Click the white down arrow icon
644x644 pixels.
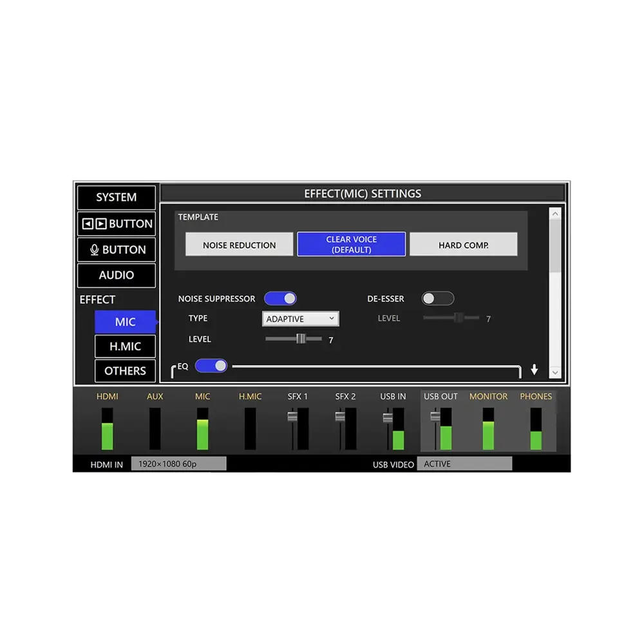pyautogui.click(x=534, y=370)
